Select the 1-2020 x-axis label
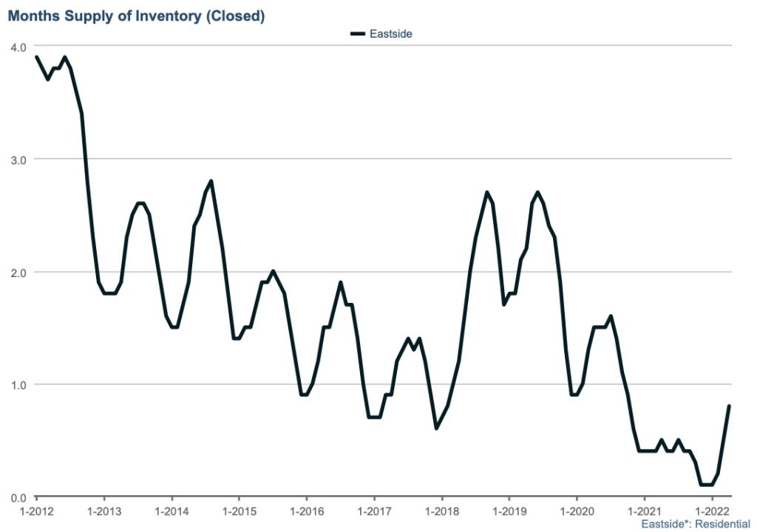The image size is (757, 532). 576,511
